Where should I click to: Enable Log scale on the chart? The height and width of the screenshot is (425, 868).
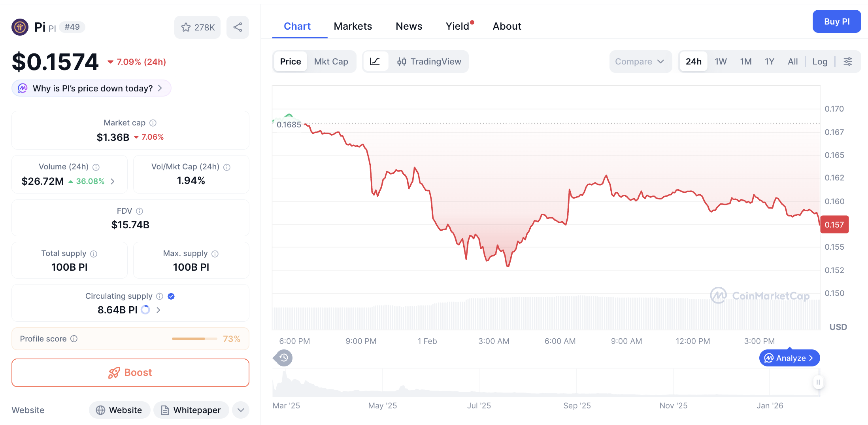(x=820, y=61)
